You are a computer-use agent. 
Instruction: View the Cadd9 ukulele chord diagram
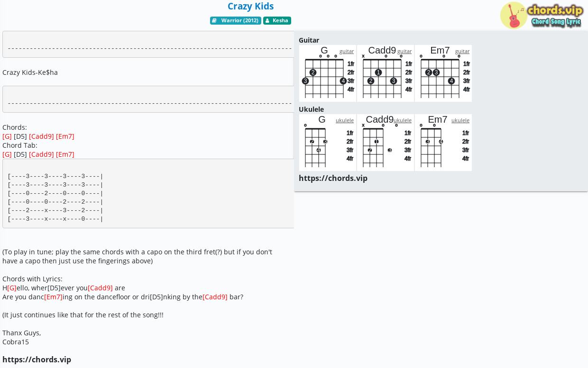pos(386,143)
